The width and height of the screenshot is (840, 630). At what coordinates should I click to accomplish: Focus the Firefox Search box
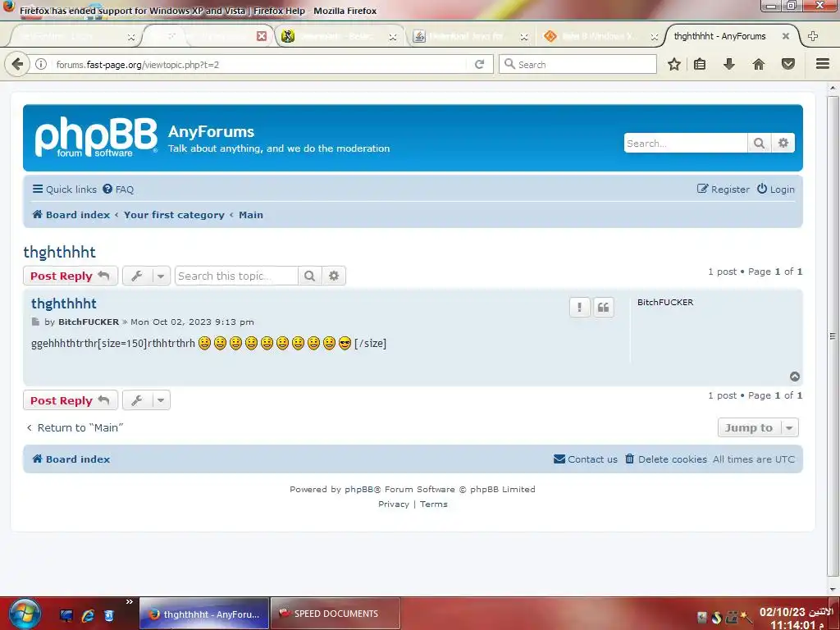tap(577, 65)
